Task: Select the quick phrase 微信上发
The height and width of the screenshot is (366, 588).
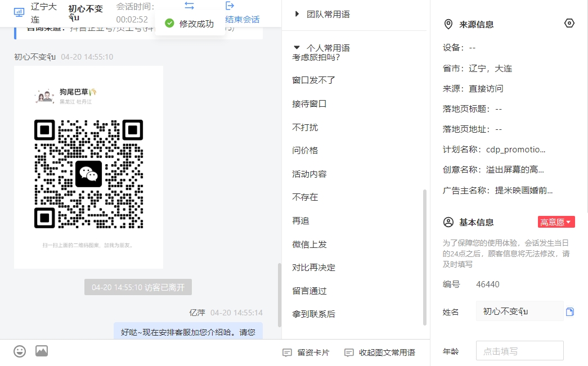Action: coord(309,245)
